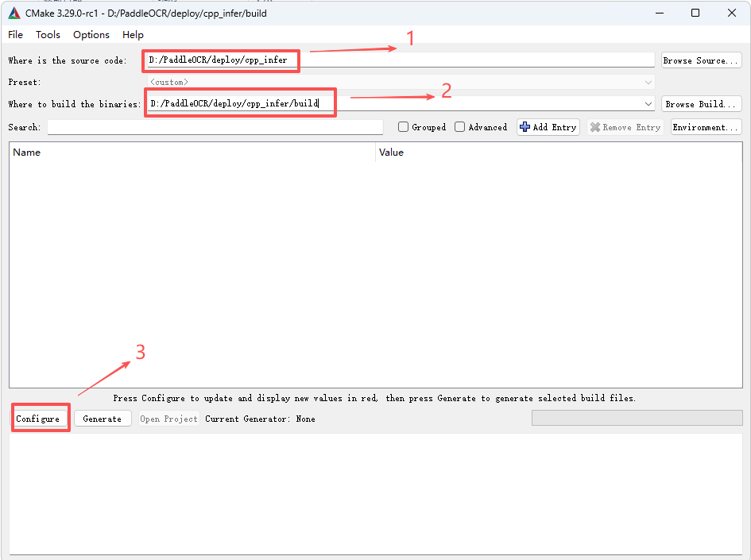The width and height of the screenshot is (751, 560).
Task: Click the X icon on Remove Entry
Action: pyautogui.click(x=595, y=127)
